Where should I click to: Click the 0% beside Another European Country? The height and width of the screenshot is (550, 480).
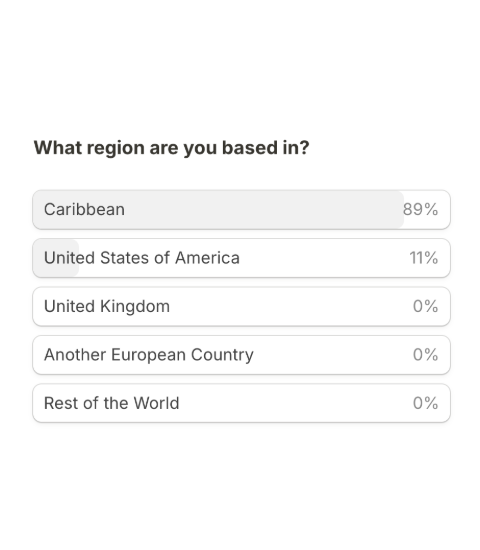(x=425, y=355)
